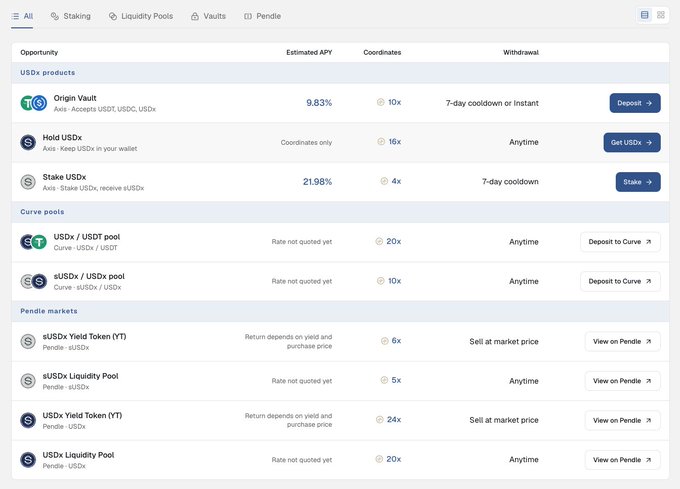The width and height of the screenshot is (680, 489).
Task: Click Deposit button for Origin Vault
Action: click(635, 103)
